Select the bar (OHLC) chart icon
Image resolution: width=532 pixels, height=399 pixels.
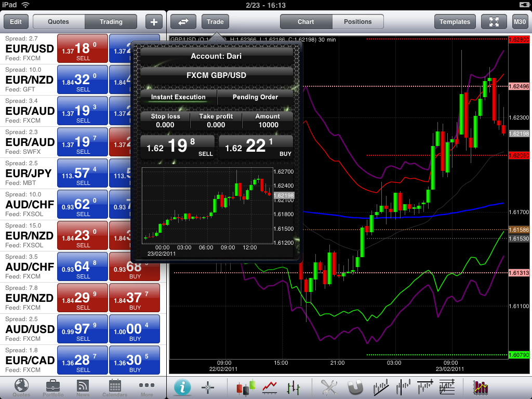[294, 387]
